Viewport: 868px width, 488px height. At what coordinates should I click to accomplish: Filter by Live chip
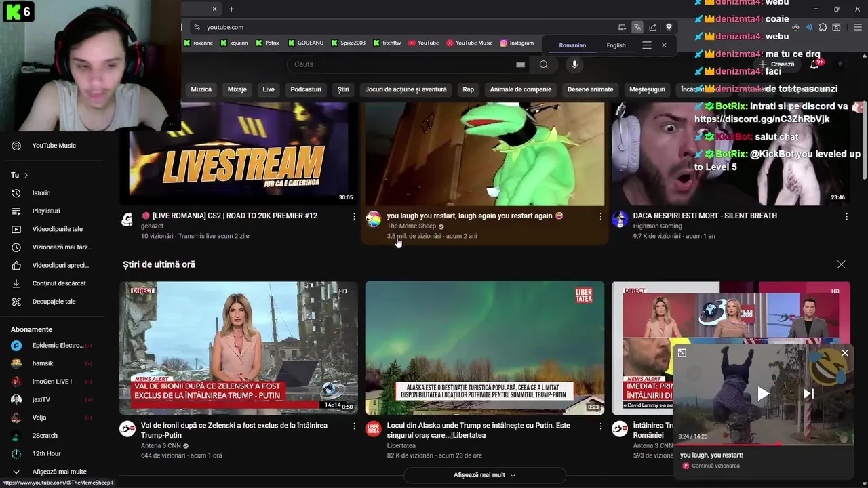[x=269, y=89]
